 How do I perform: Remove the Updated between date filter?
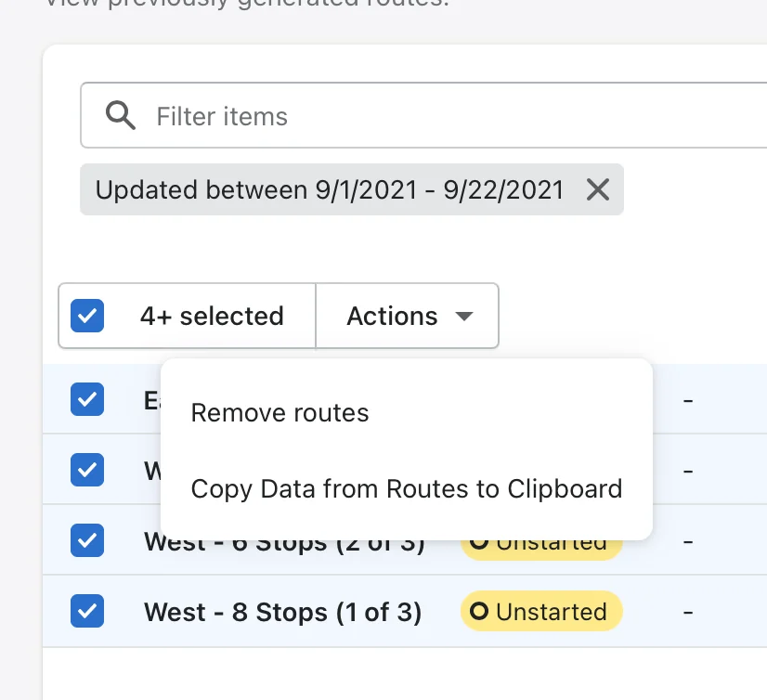tap(598, 189)
